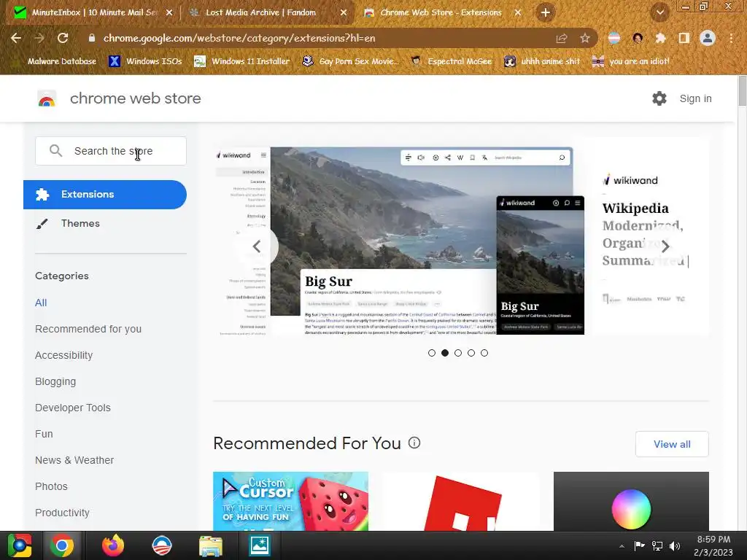Image resolution: width=747 pixels, height=560 pixels.
Task: Click the info icon beside Recommended For You
Action: coord(414,443)
